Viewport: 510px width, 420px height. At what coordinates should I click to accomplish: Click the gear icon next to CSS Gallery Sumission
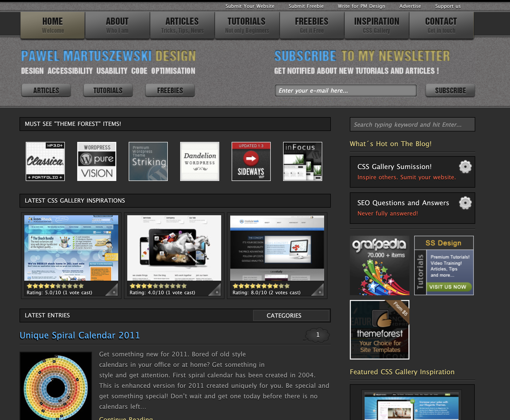pyautogui.click(x=465, y=167)
